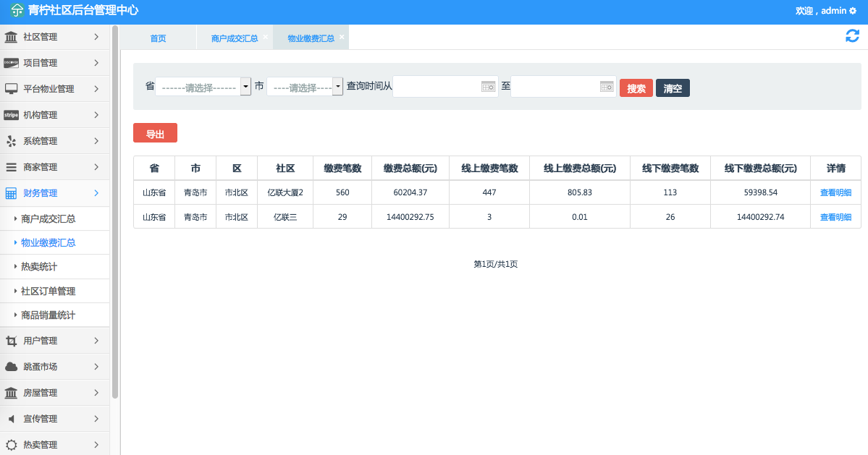Click the 跳蚤市场 cloud icon
Viewport: 868px width, 455px height.
click(11, 367)
